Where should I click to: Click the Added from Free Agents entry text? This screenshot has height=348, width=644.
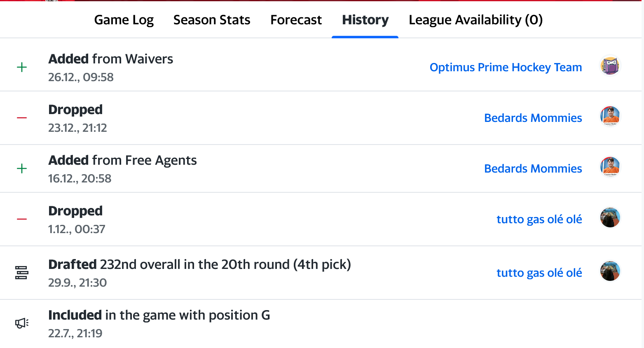[x=122, y=160]
